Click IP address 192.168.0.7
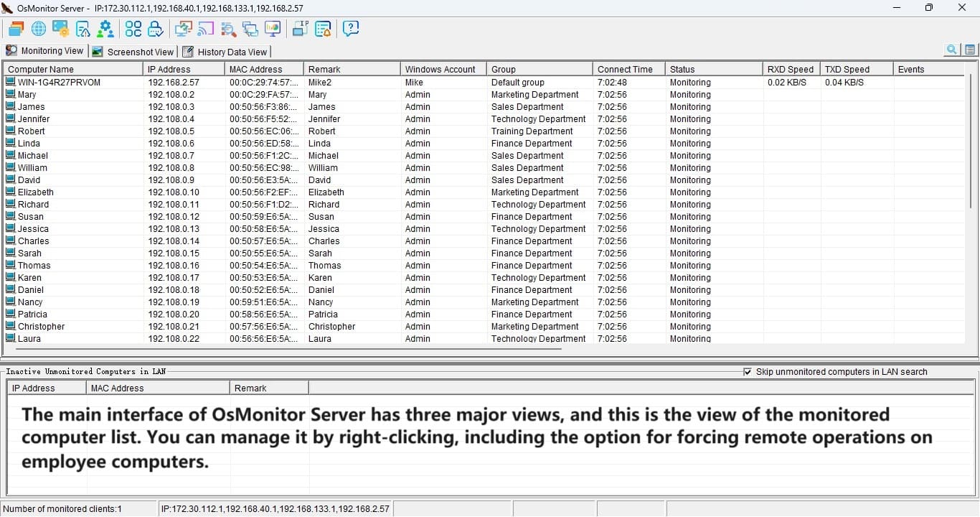980x517 pixels. click(x=171, y=155)
